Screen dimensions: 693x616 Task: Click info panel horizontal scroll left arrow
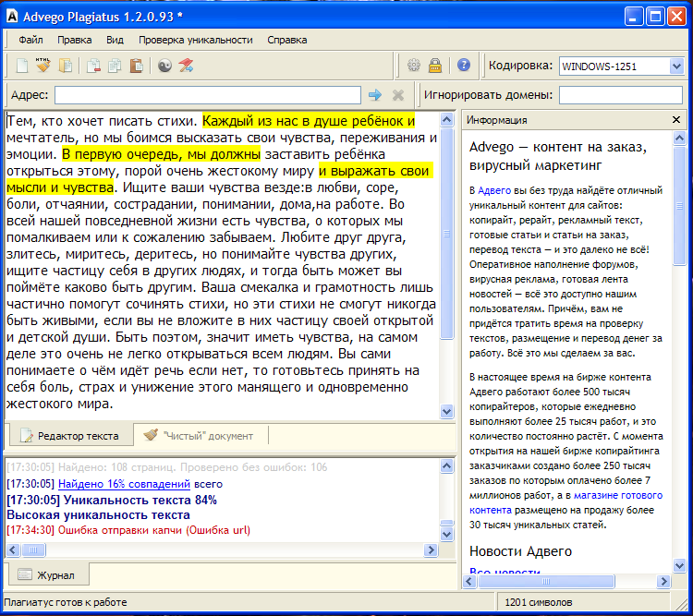pos(469,582)
